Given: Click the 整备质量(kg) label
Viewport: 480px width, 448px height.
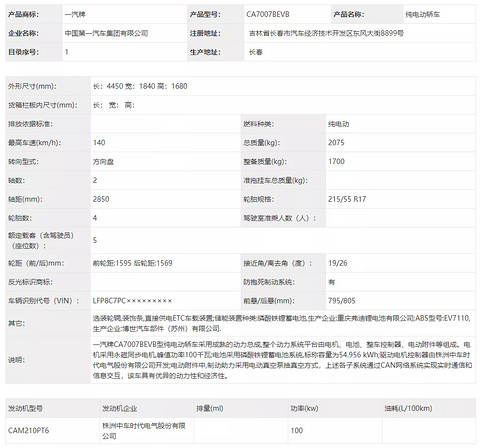Looking at the screenshot, I should click(265, 162).
